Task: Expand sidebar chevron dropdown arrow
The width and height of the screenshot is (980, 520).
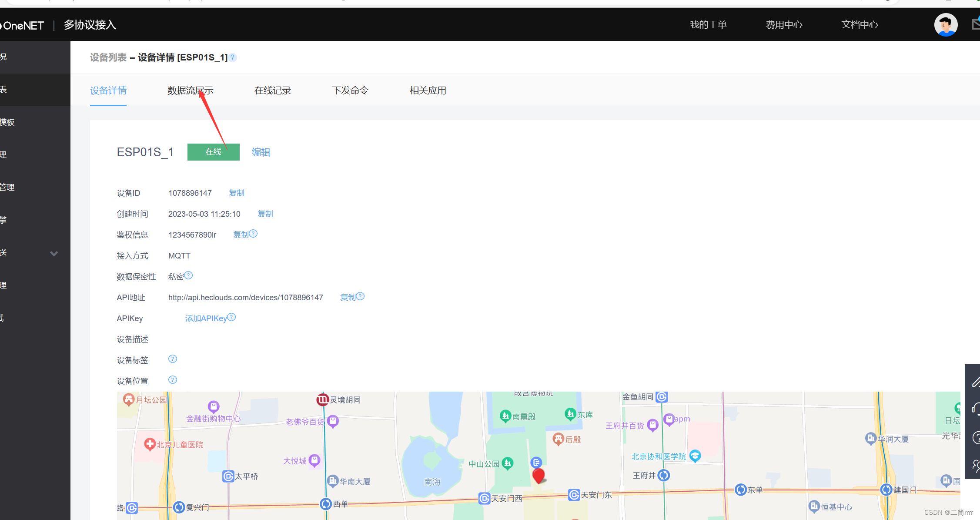Action: coord(54,254)
